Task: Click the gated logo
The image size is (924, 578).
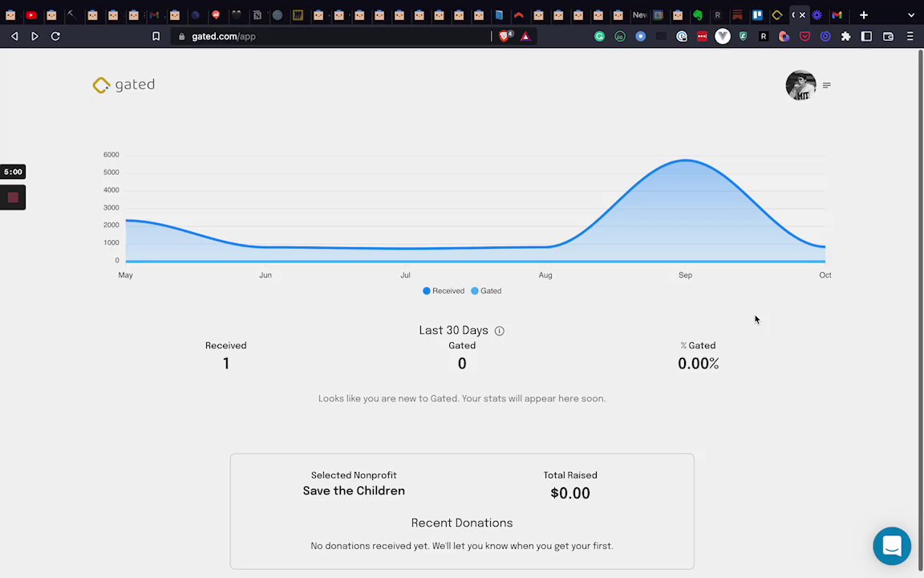Action: 124,85
